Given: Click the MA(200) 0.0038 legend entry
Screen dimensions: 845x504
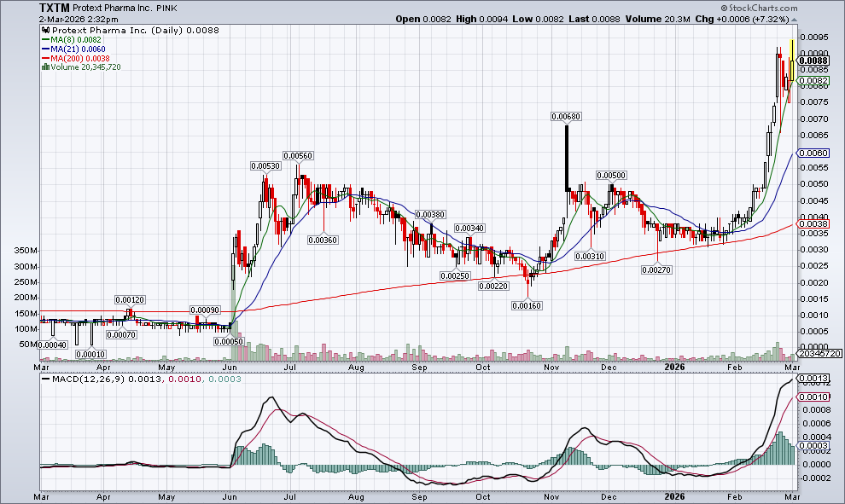Looking at the screenshot, I should 79,58.
